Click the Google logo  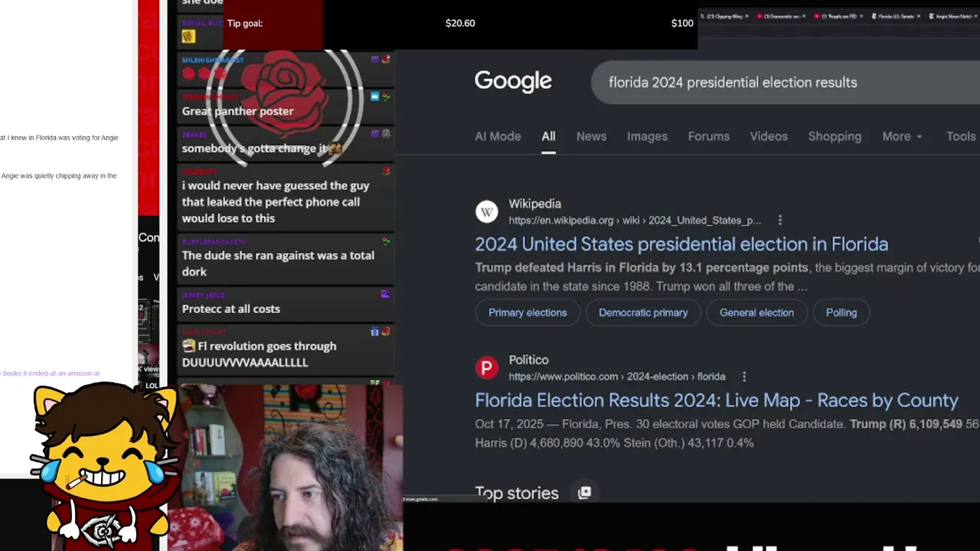tap(513, 81)
